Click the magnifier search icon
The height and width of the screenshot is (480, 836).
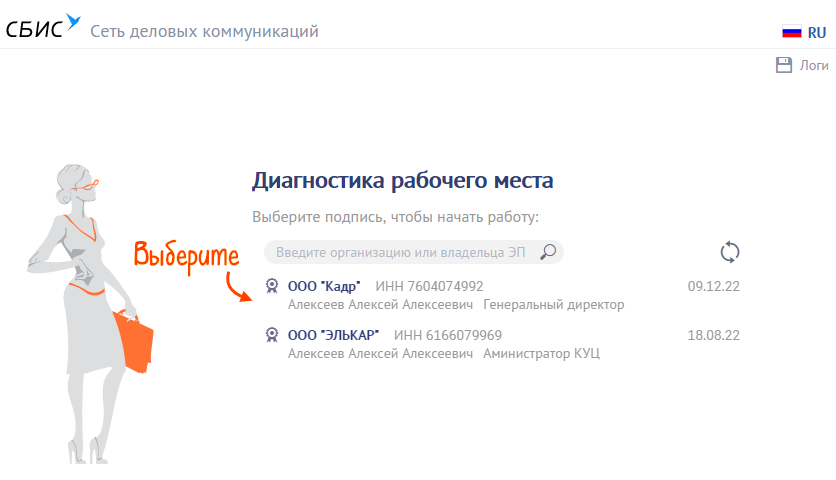coord(548,252)
